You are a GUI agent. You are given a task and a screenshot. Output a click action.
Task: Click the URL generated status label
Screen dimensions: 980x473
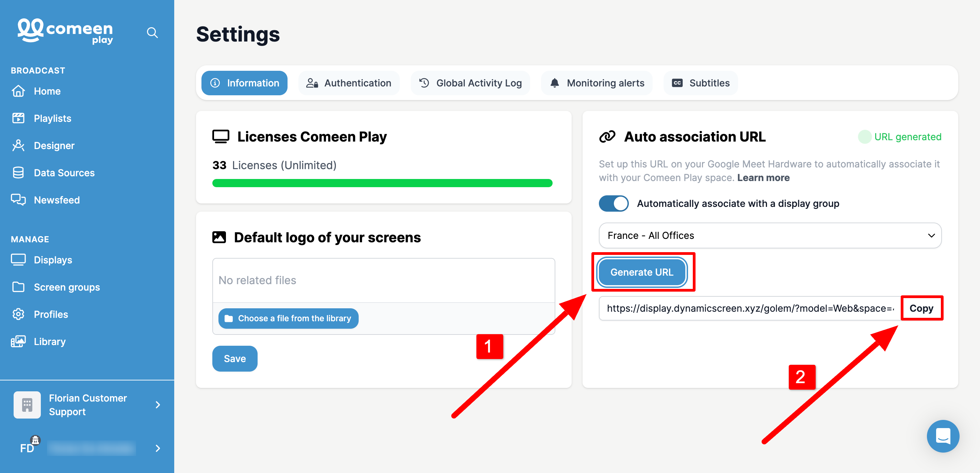click(x=908, y=136)
